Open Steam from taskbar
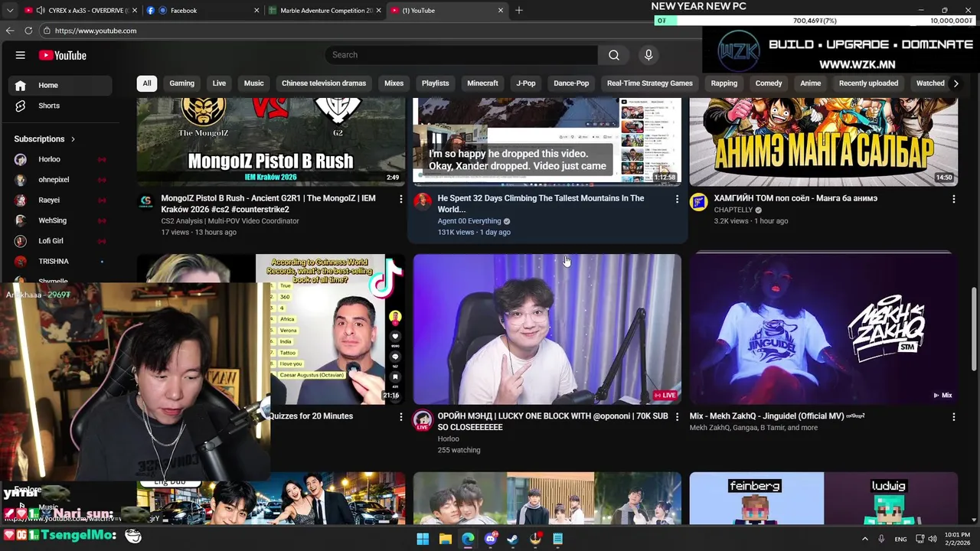This screenshot has width=980, height=551. click(513, 539)
